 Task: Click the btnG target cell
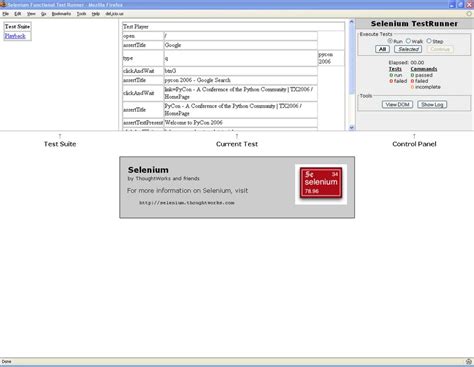[240, 71]
